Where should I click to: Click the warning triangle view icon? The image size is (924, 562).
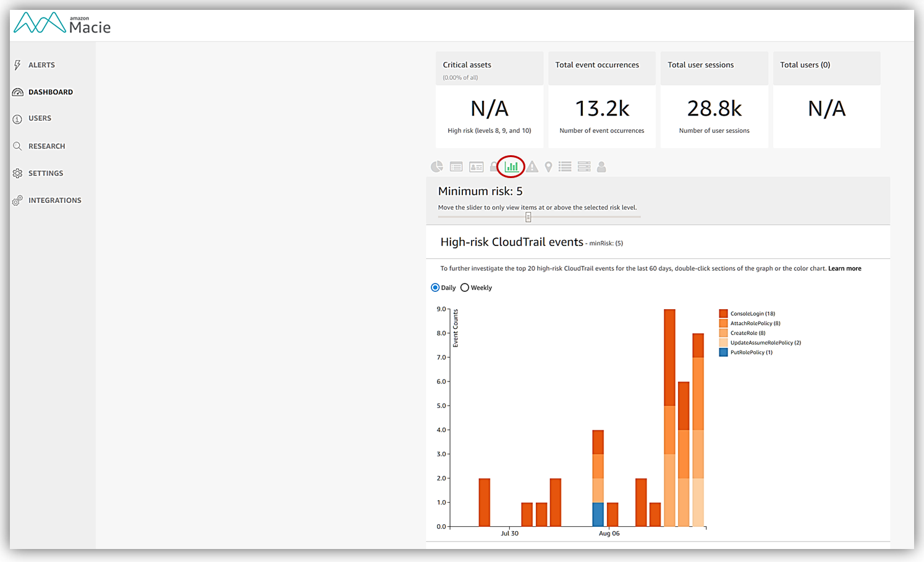(x=532, y=167)
